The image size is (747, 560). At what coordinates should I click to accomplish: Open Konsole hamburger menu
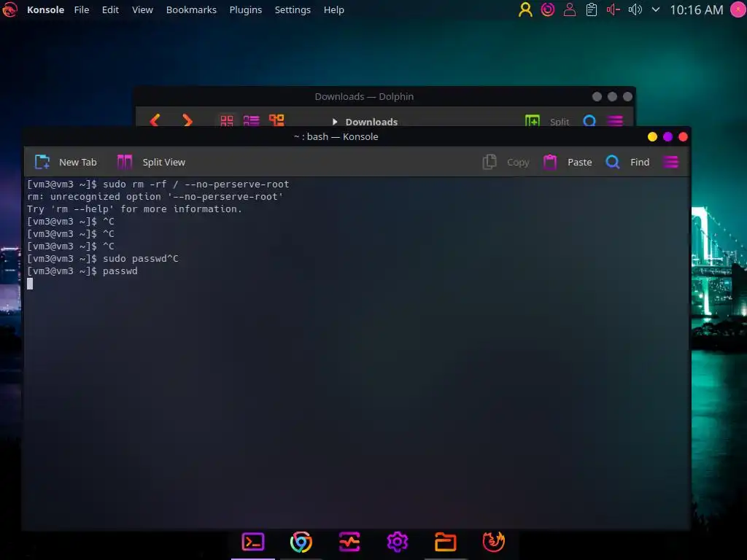pyautogui.click(x=671, y=162)
